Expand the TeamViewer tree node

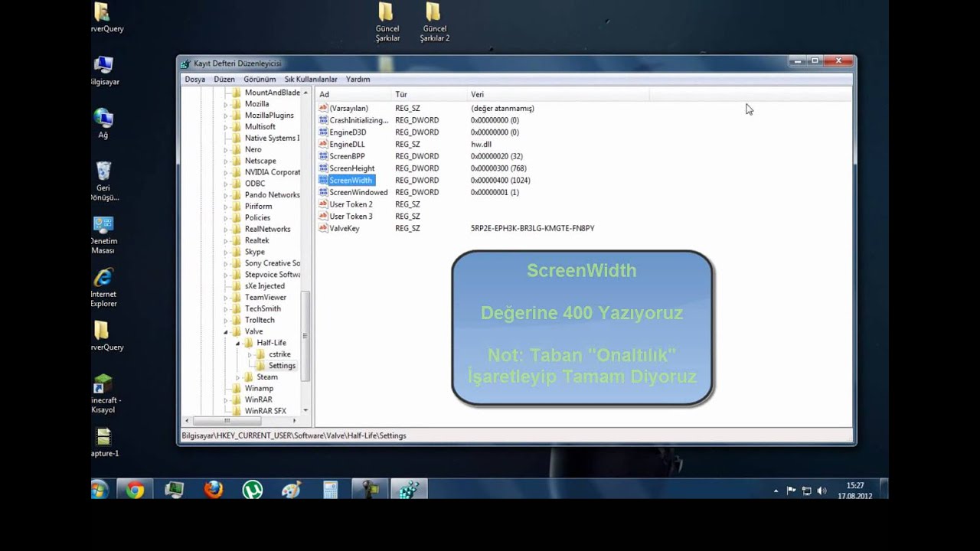[x=226, y=298]
